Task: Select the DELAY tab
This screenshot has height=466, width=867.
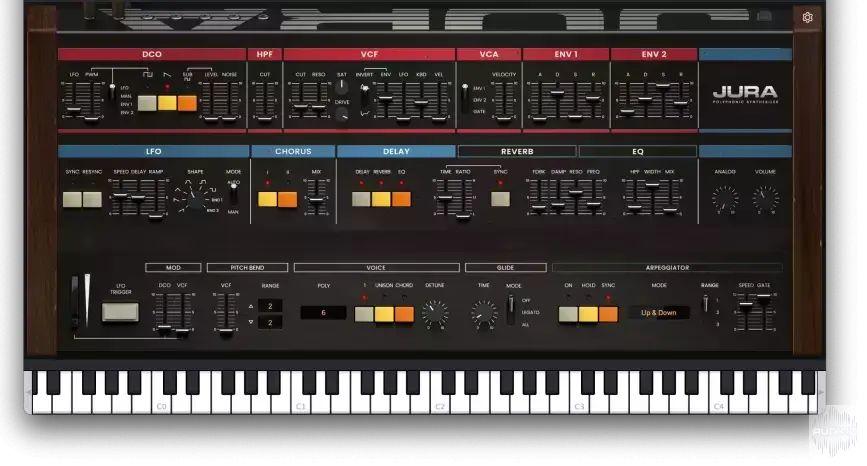Action: pos(396,151)
